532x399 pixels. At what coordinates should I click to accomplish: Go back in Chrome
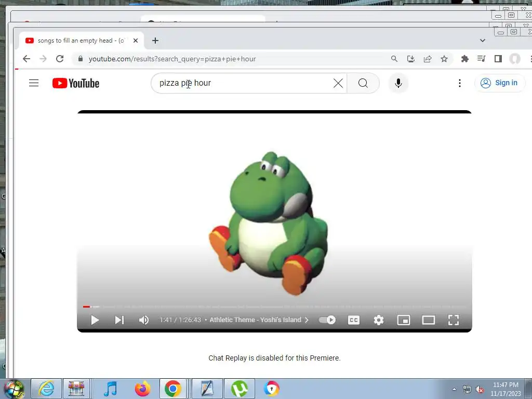tap(26, 59)
